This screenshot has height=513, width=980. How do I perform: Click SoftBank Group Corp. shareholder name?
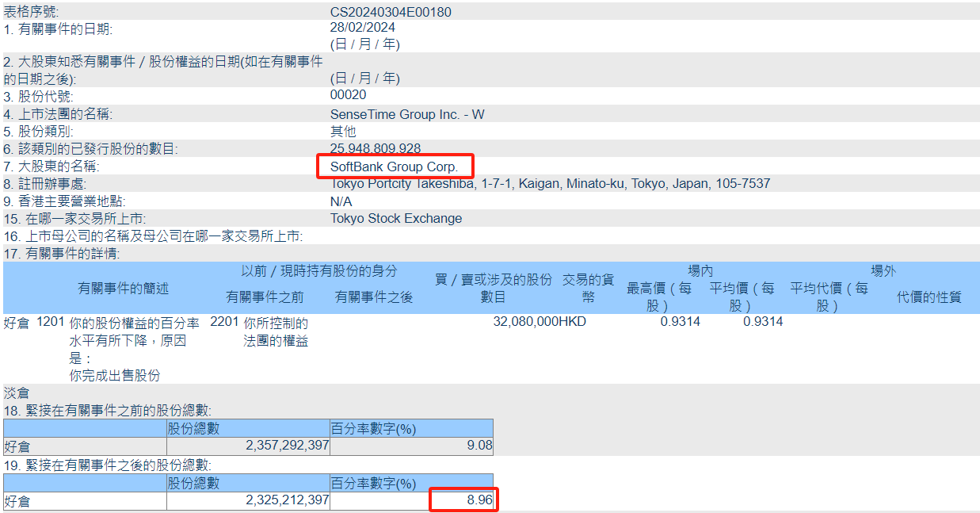394,167
